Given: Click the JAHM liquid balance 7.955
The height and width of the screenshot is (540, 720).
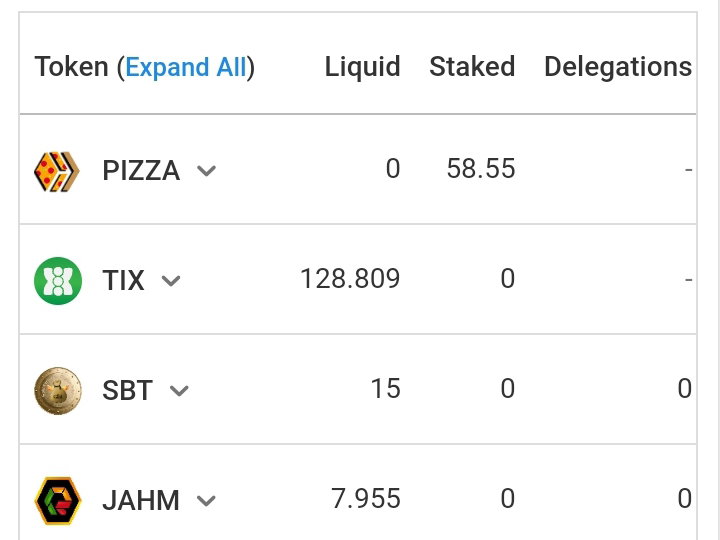Looking at the screenshot, I should point(366,499).
